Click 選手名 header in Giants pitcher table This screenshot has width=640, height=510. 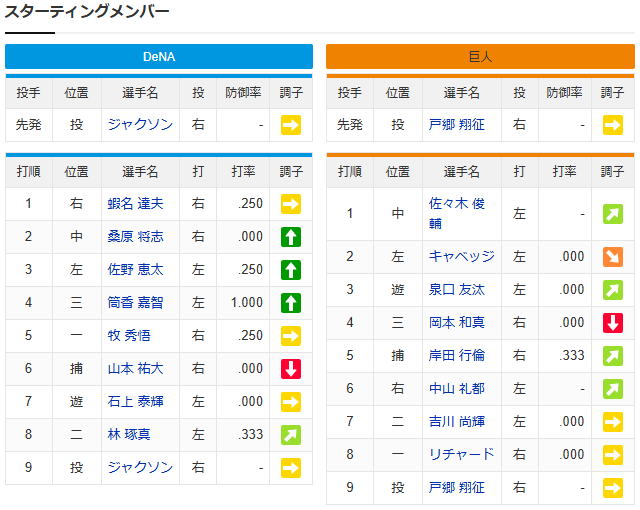click(x=461, y=93)
